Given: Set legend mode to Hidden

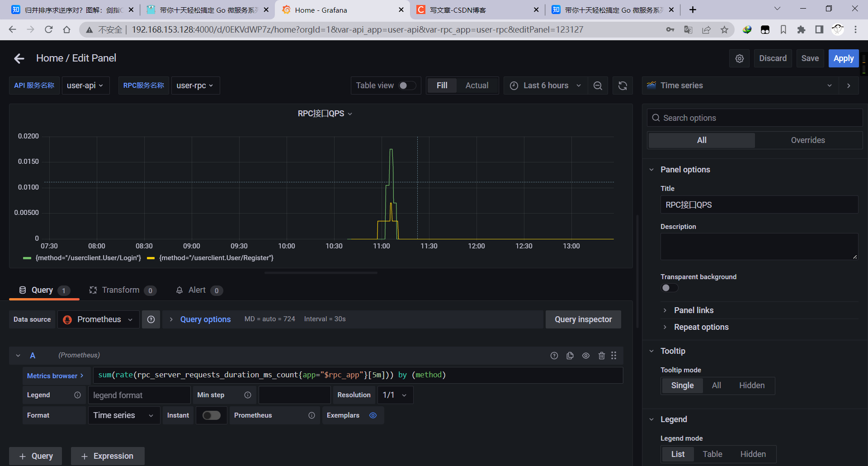Looking at the screenshot, I should (x=753, y=454).
